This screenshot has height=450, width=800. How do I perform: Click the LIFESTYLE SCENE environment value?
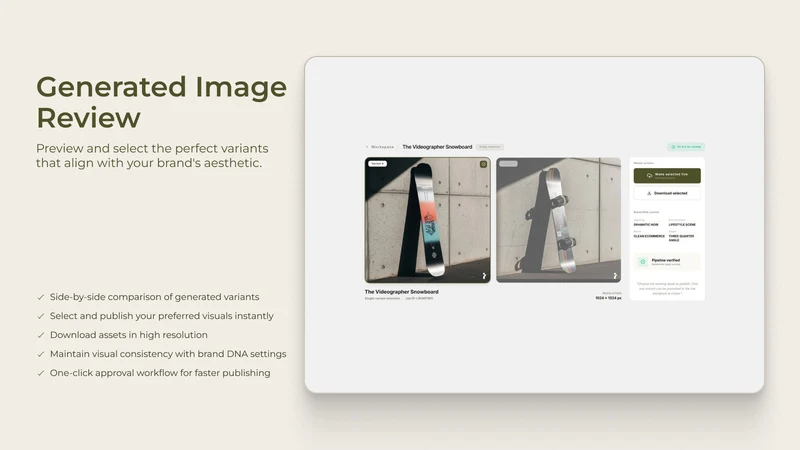[682, 224]
